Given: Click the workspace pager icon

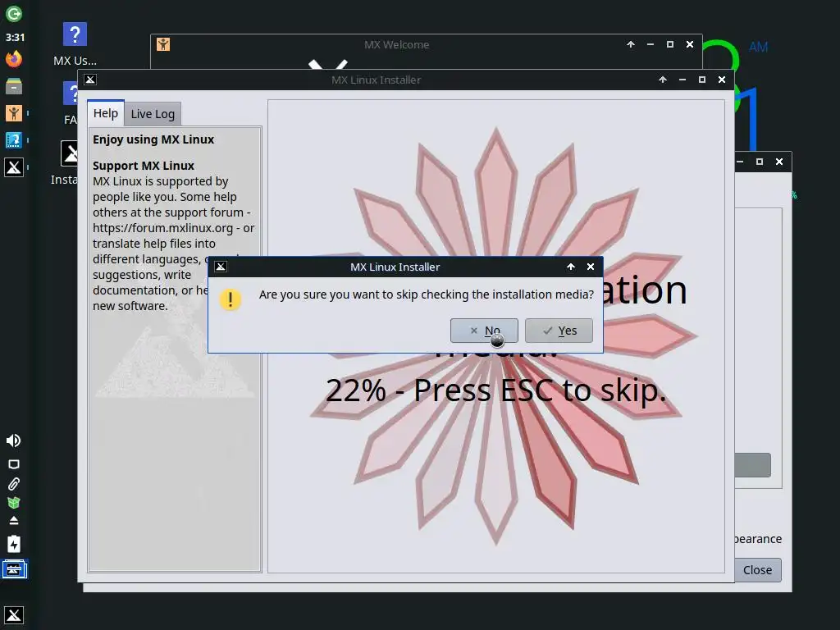Looking at the screenshot, I should click(14, 569).
